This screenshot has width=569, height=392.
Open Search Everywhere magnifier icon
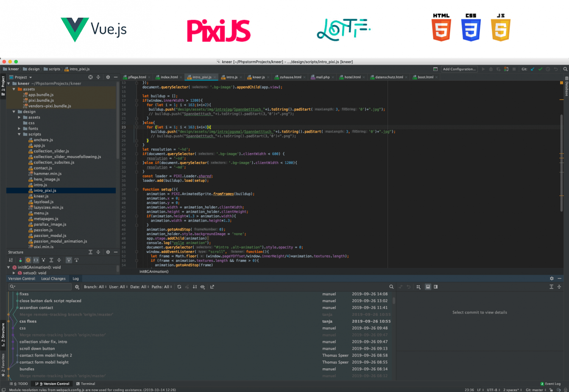point(565,69)
